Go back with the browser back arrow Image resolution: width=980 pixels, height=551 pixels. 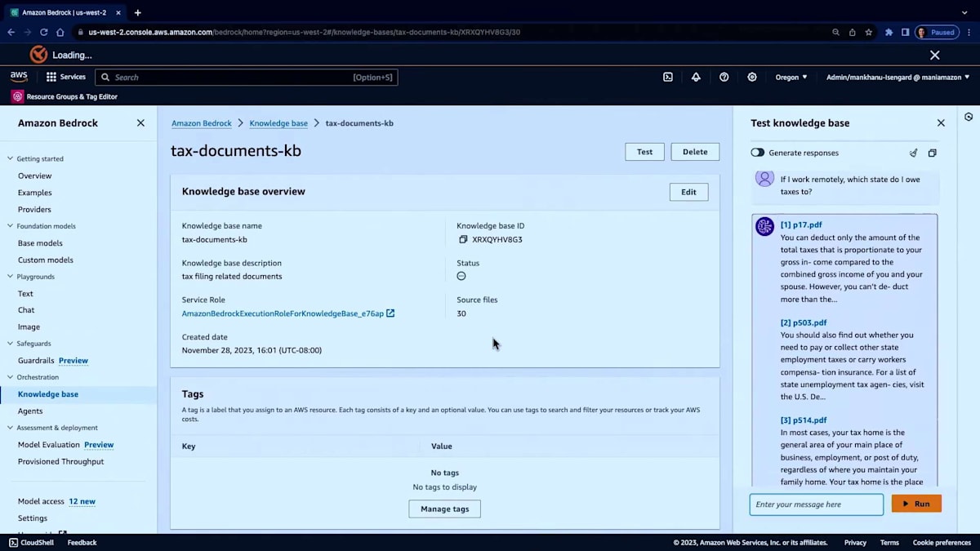[x=11, y=33]
